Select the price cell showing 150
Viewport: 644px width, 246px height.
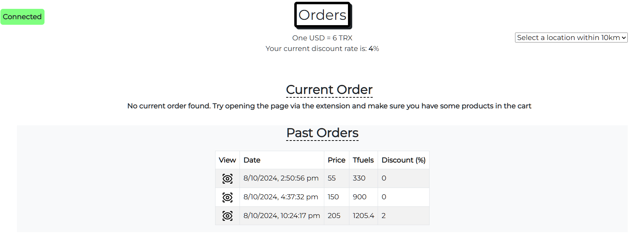pyautogui.click(x=333, y=197)
